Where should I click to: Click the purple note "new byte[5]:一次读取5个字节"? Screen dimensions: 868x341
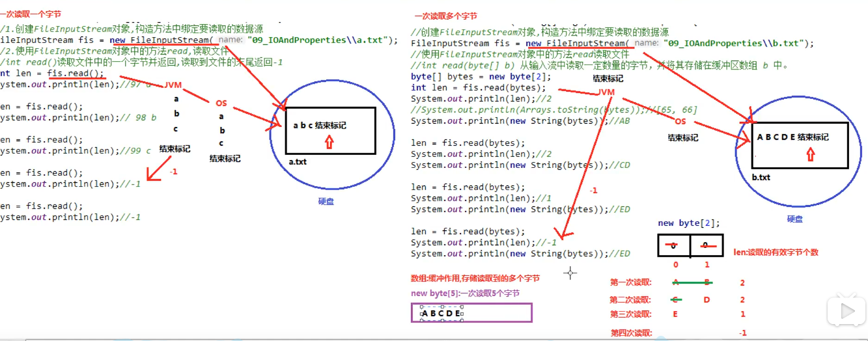click(465, 293)
